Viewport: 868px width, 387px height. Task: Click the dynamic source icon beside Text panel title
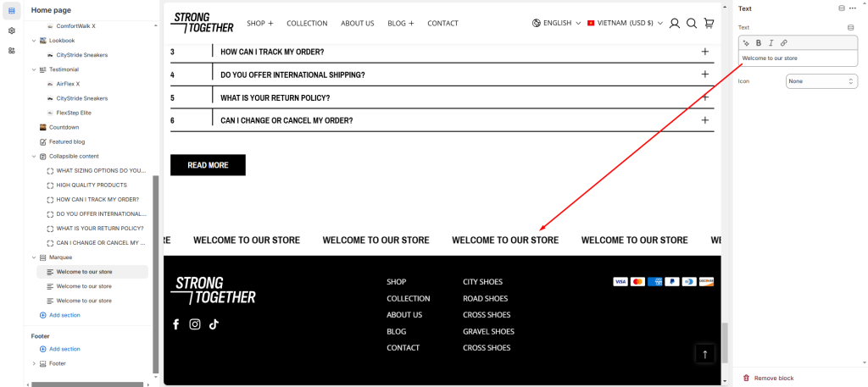[842, 8]
